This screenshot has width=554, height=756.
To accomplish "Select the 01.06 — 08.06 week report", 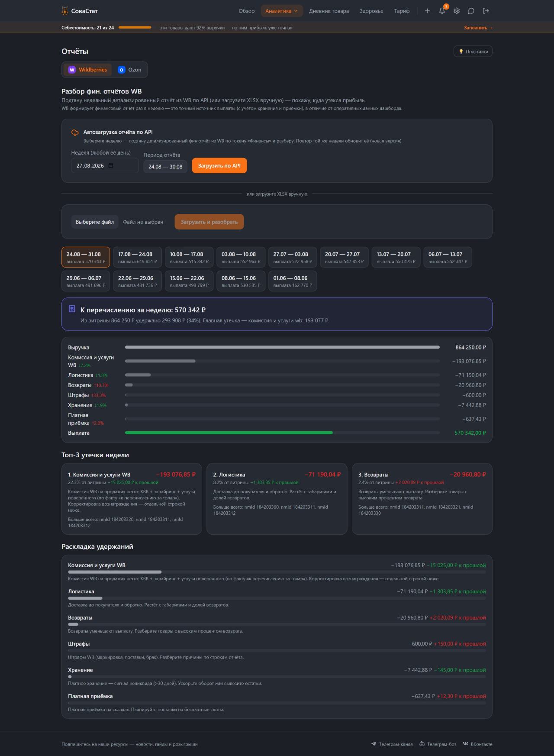I will tap(293, 281).
